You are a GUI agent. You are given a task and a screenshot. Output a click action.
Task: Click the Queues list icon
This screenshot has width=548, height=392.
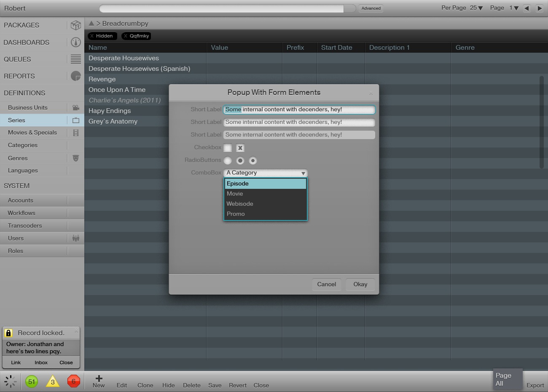click(76, 59)
